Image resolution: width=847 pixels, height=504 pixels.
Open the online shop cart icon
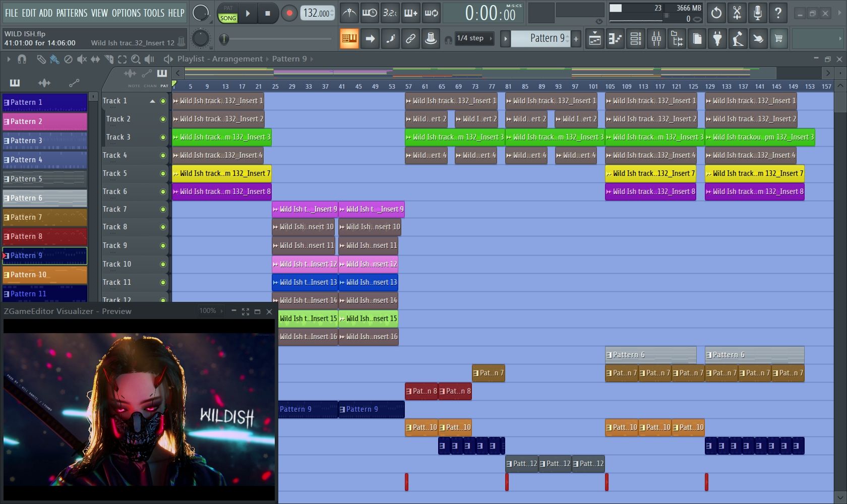[x=779, y=38]
